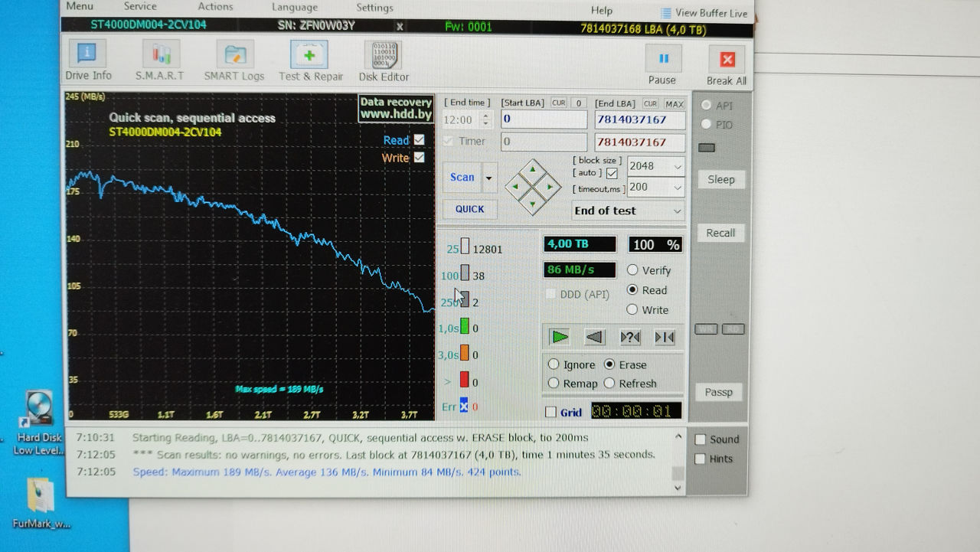Open the SMART Logs section
Image resolution: width=980 pixels, height=552 pixels.
click(x=234, y=60)
